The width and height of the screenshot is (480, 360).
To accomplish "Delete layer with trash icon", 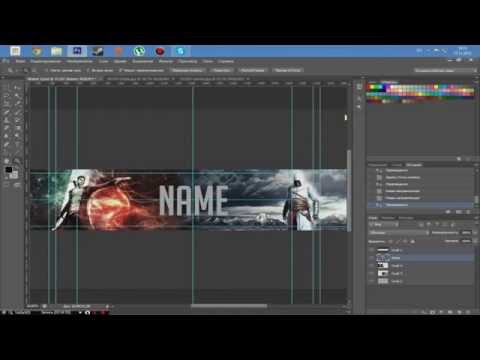I will tap(468, 312).
